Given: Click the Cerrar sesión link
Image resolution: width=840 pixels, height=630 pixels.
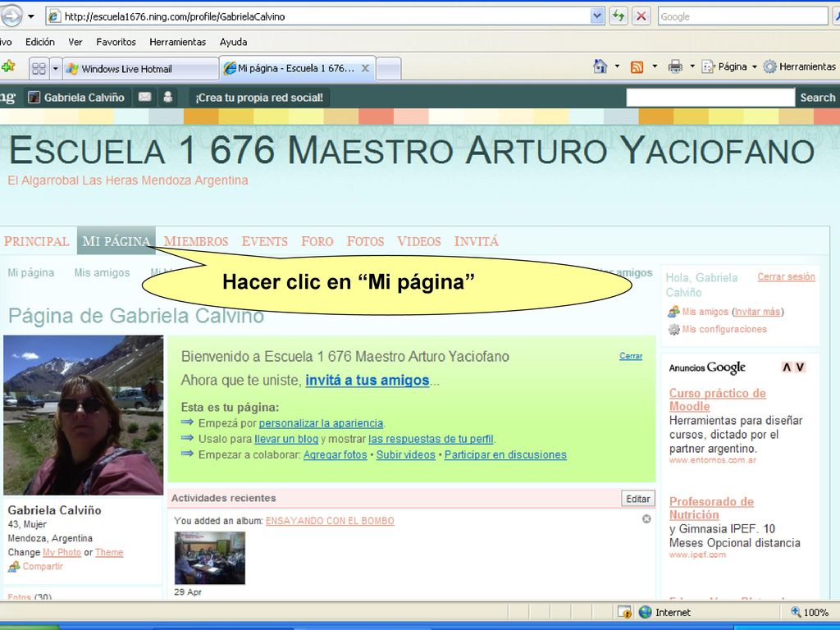Looking at the screenshot, I should pos(786,277).
